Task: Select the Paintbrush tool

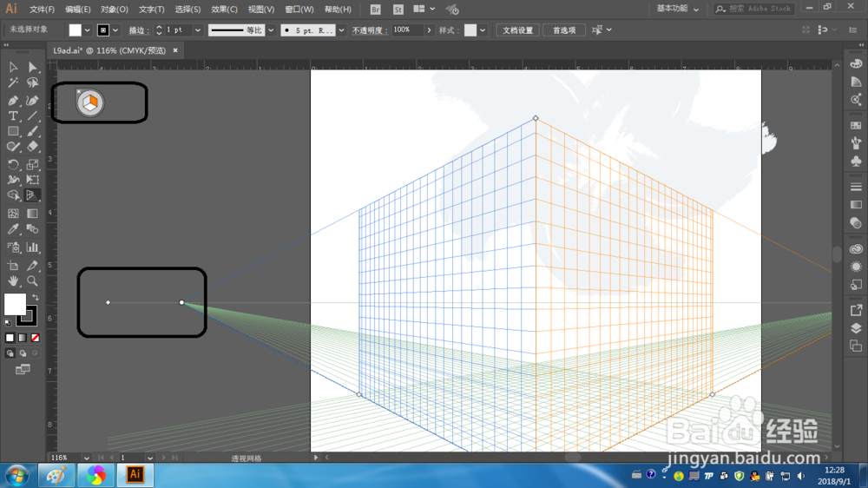Action: click(x=32, y=131)
